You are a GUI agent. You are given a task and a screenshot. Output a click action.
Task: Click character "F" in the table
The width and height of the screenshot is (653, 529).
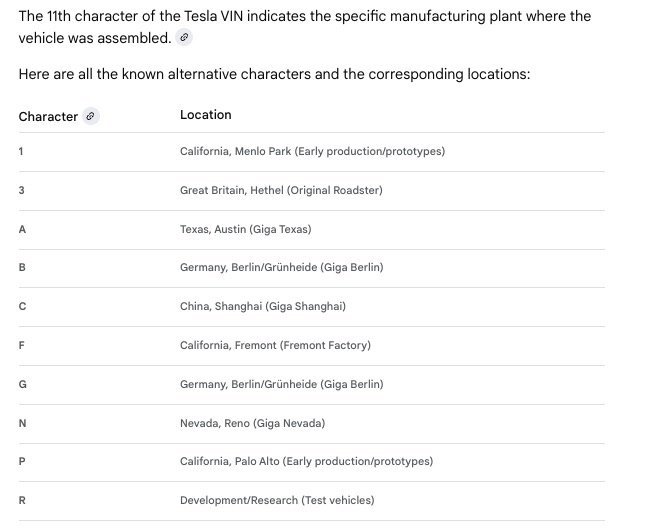tap(22, 345)
